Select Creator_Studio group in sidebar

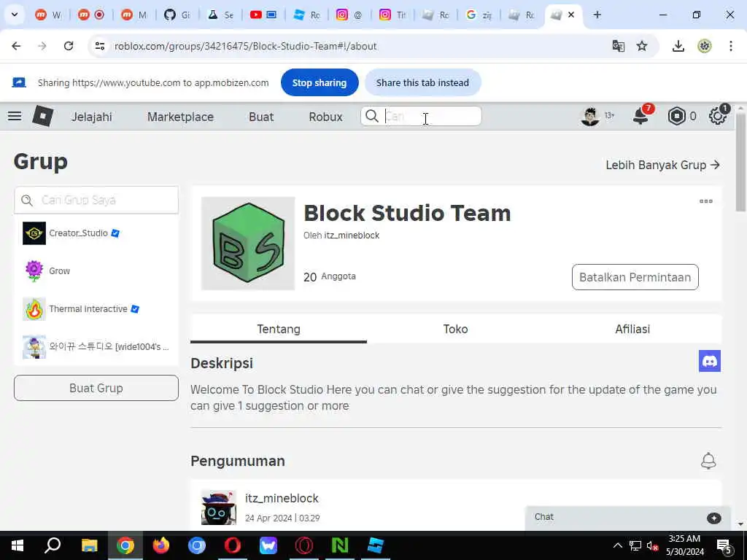coord(96,233)
